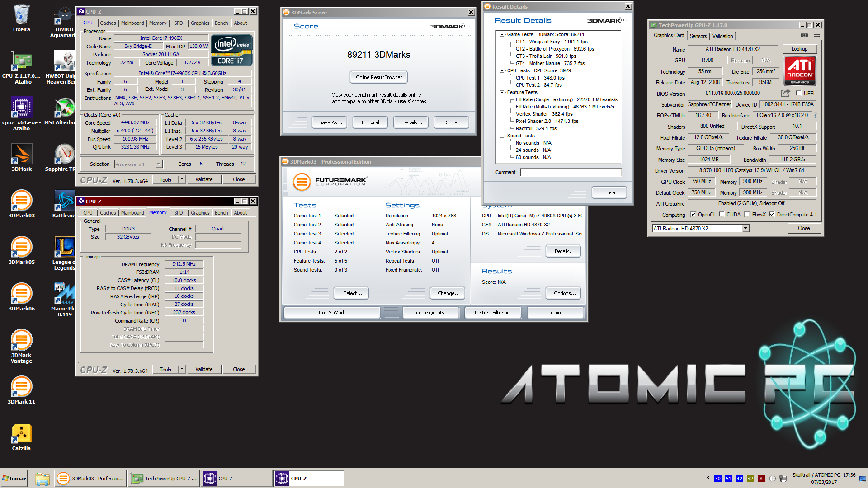
Task: Open the Mame Plus 0.119 desktop icon
Action: (64, 300)
